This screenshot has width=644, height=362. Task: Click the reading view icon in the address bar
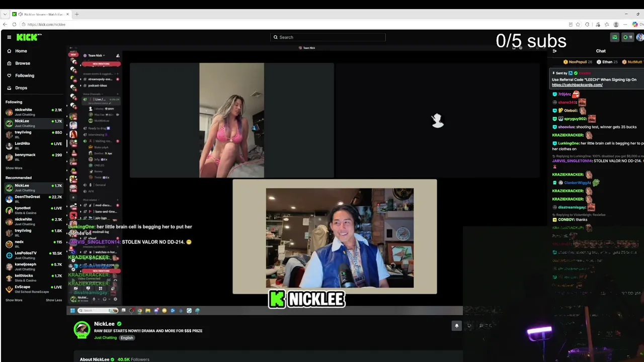click(x=571, y=25)
